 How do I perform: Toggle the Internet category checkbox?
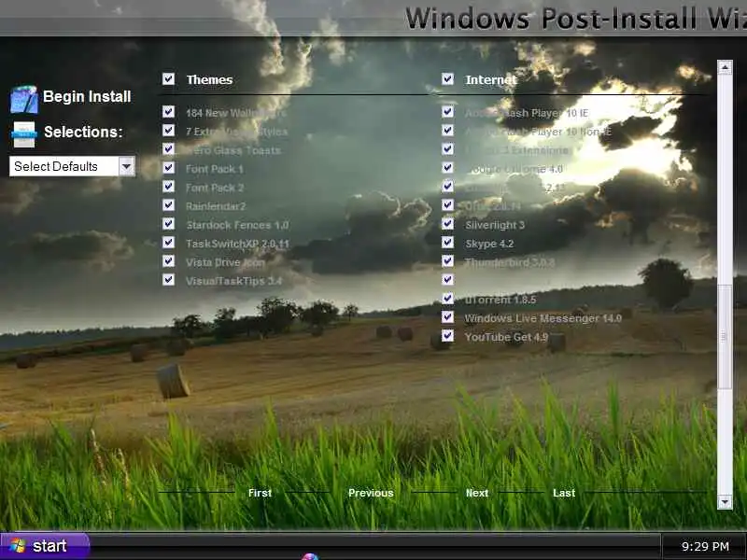coord(447,78)
